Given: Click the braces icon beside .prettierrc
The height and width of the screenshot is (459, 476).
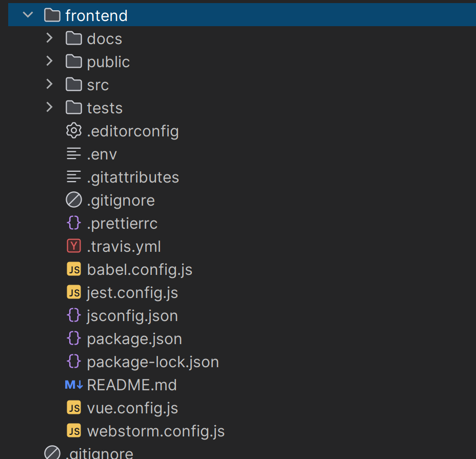Looking at the screenshot, I should 74,224.
